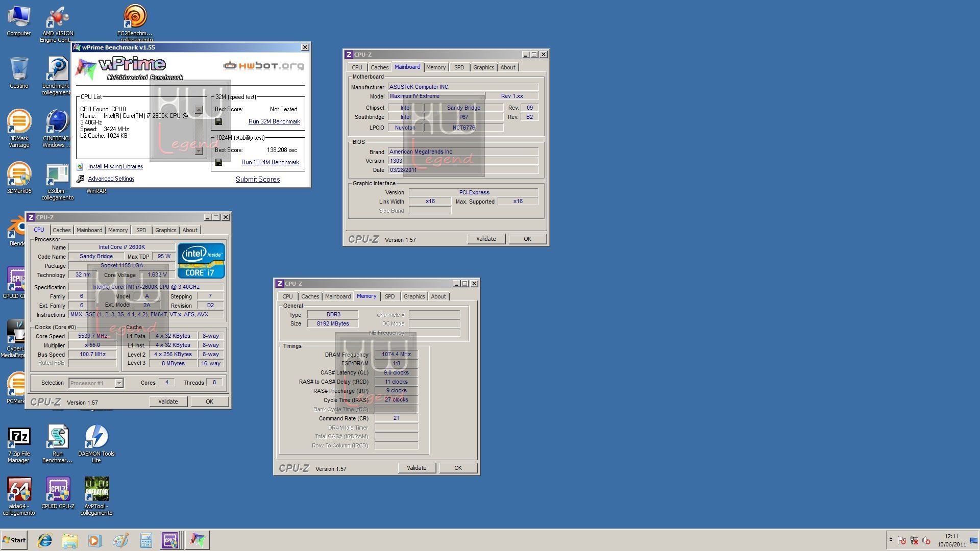980x551 pixels.
Task: Show hidden system tray icons
Action: coord(891,540)
